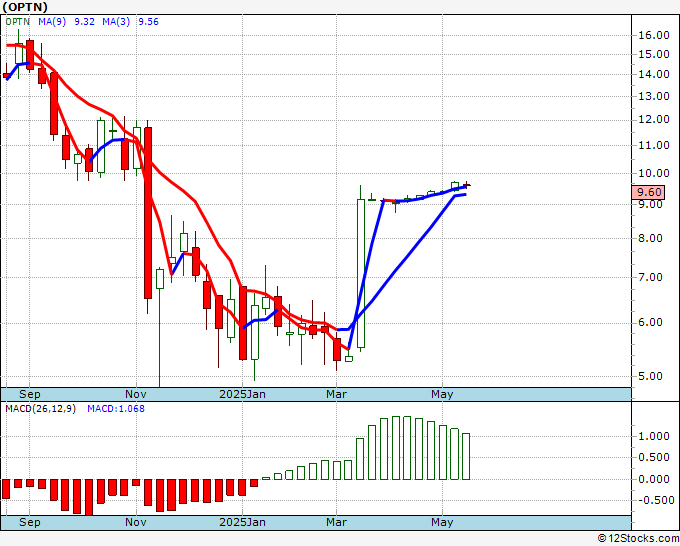This screenshot has height=546, width=680.
Task: Click the MACD:1.068 value label
Action: point(116,409)
